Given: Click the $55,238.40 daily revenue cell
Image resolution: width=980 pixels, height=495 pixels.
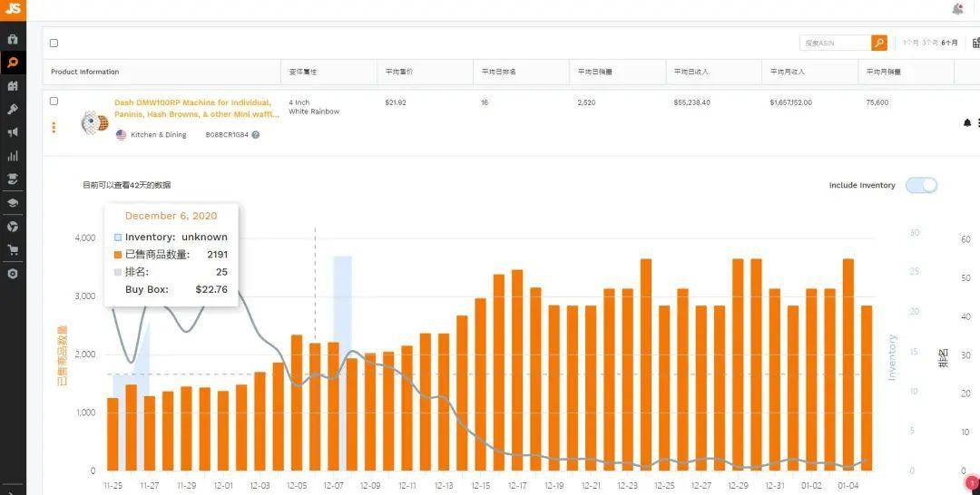Looking at the screenshot, I should coord(691,102).
